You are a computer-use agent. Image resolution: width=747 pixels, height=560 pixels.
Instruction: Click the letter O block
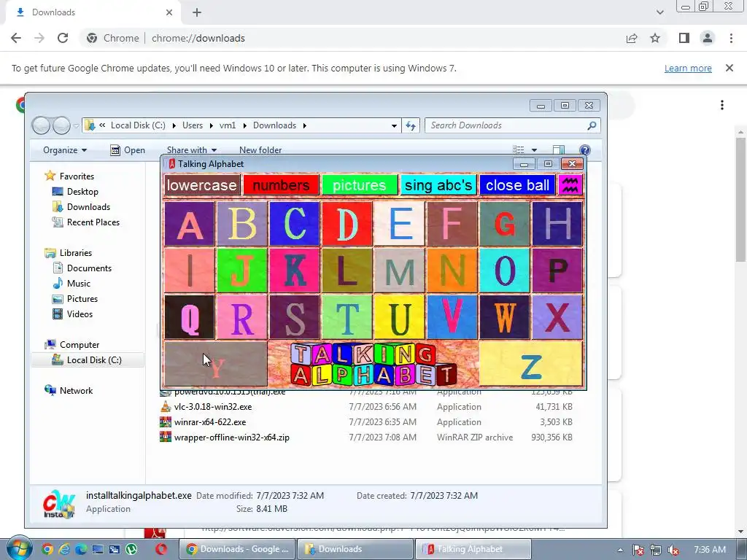[505, 270]
